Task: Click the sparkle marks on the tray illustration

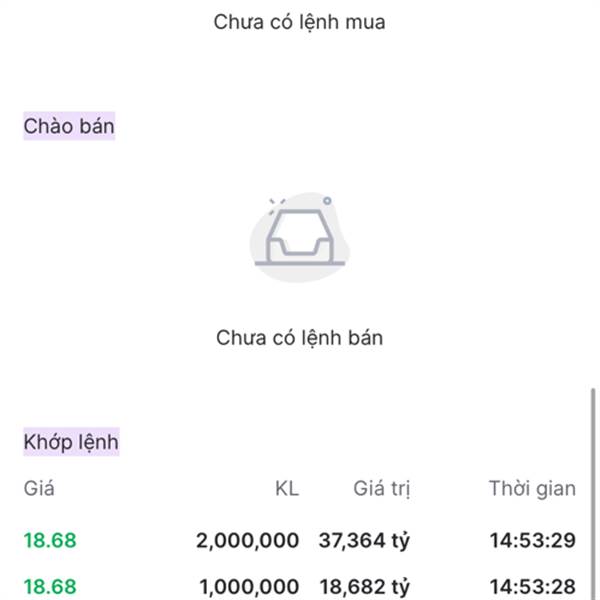Action: click(277, 205)
